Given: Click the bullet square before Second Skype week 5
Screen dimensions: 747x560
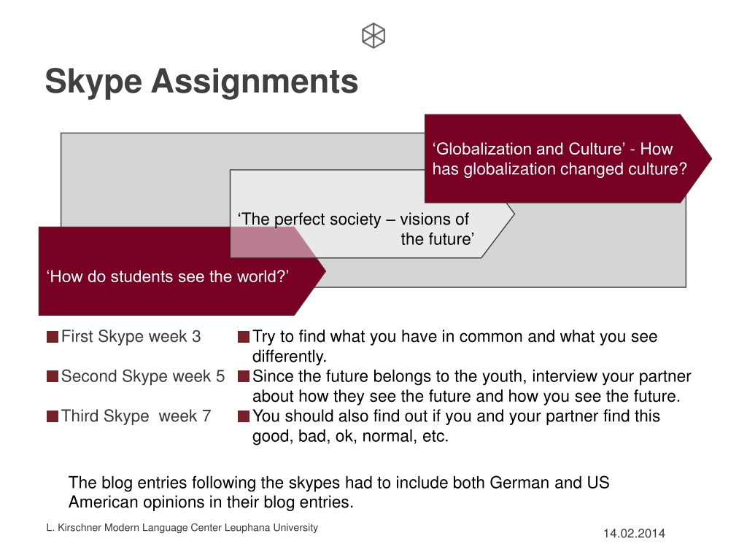Looking at the screenshot, I should [53, 377].
